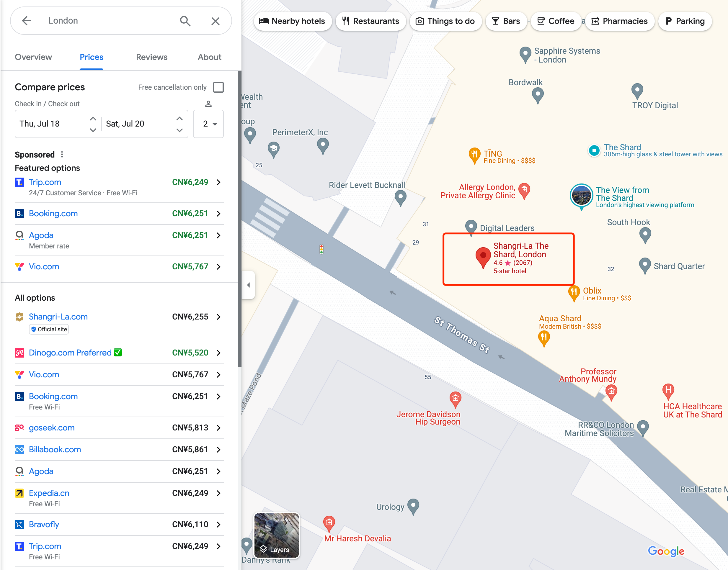Open the About tab
Viewport: 728px width, 570px height.
point(209,57)
